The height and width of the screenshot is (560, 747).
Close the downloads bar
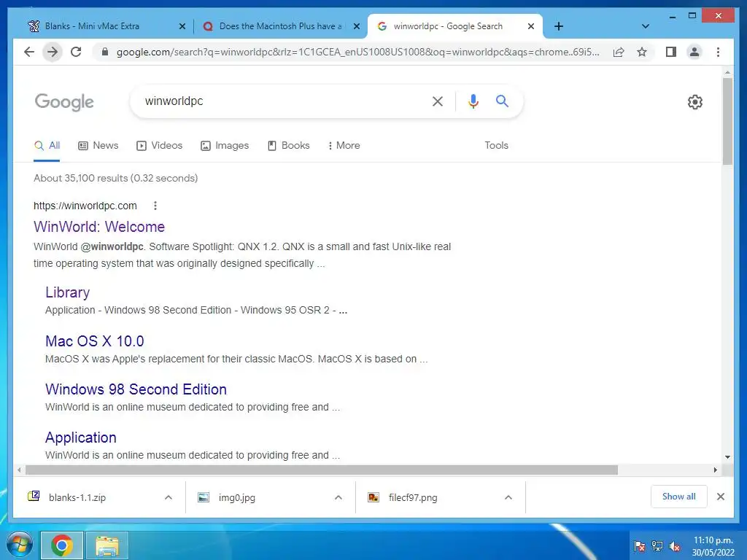[720, 497]
